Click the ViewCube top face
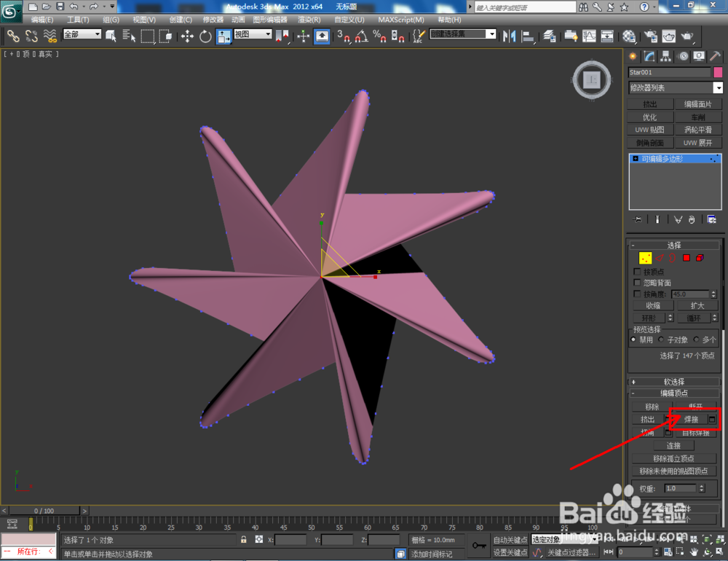728x561 pixels. (x=591, y=80)
